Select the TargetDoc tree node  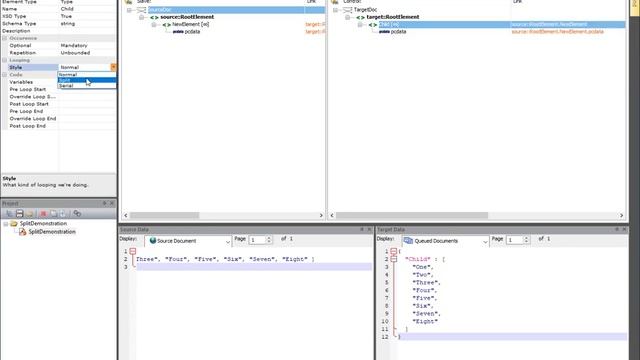click(365, 10)
